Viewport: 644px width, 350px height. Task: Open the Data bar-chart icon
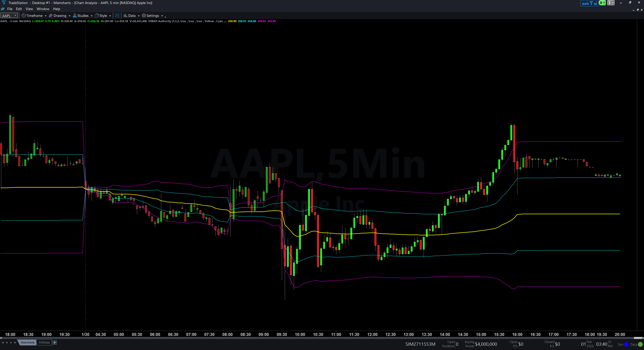tap(125, 16)
